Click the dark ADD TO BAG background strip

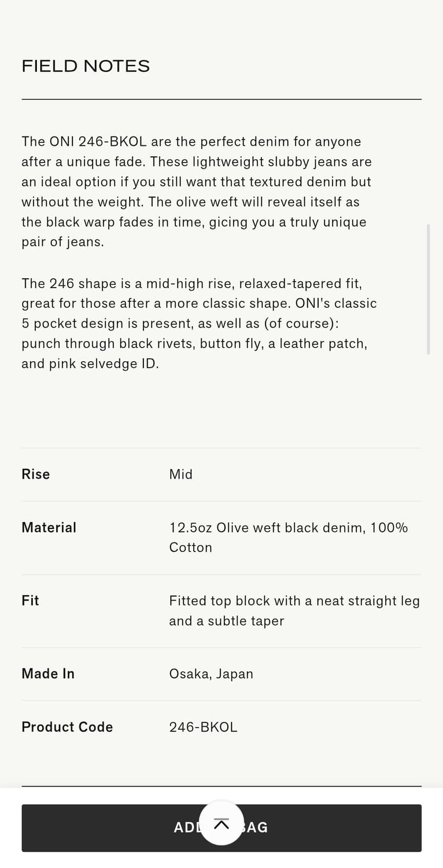tap(87, 827)
